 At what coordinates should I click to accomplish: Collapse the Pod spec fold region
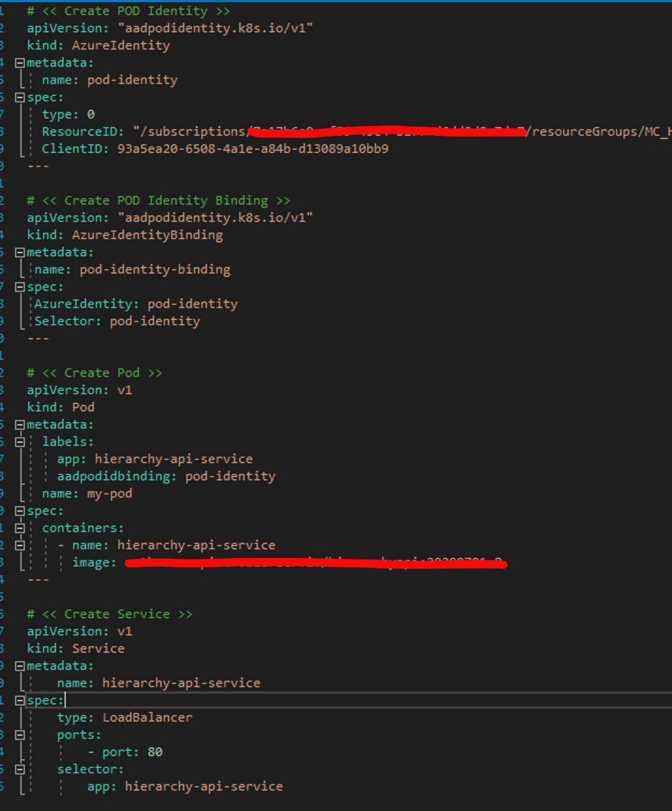(19, 511)
